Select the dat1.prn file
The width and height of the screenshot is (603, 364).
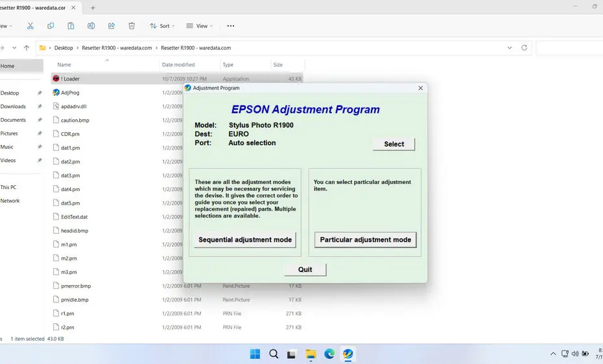71,148
